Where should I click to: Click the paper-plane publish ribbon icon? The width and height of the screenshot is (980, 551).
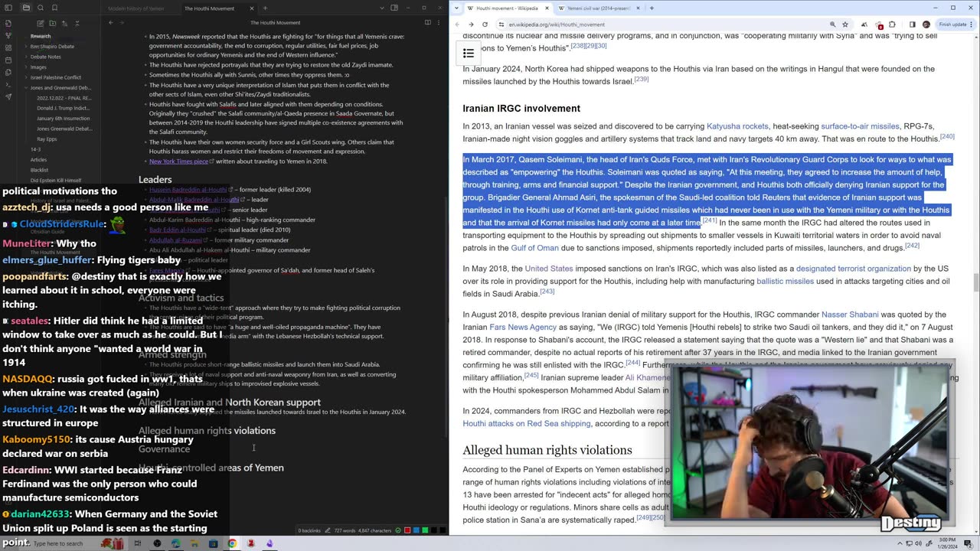(x=8, y=96)
